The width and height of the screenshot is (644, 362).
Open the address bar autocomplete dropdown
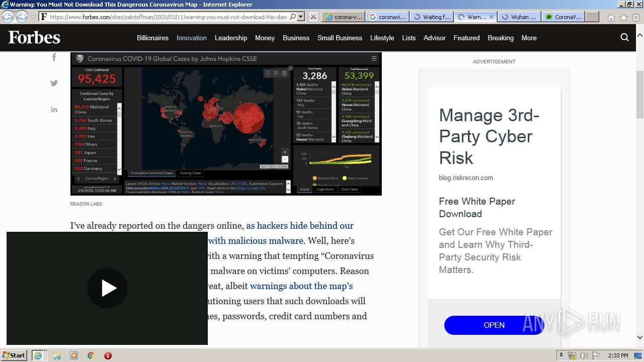(301, 17)
